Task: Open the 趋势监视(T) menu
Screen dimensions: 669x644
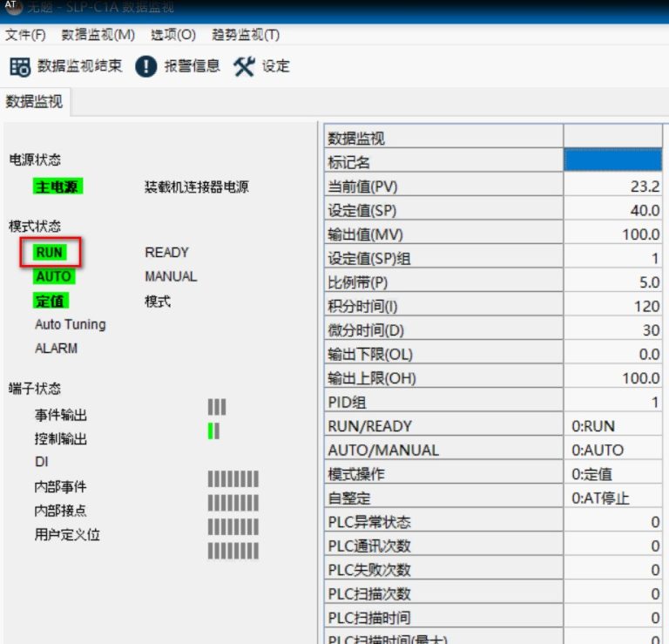Action: point(246,35)
